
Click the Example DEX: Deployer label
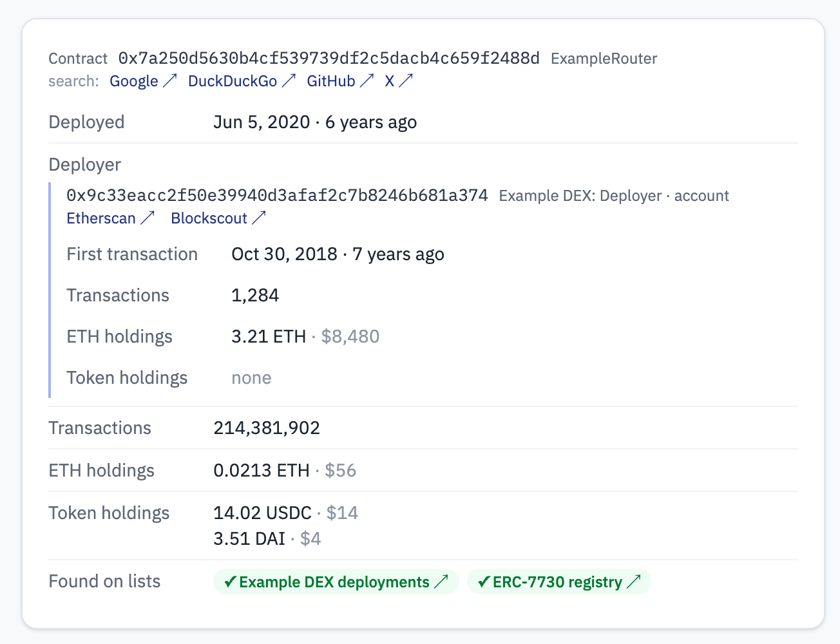point(580,196)
